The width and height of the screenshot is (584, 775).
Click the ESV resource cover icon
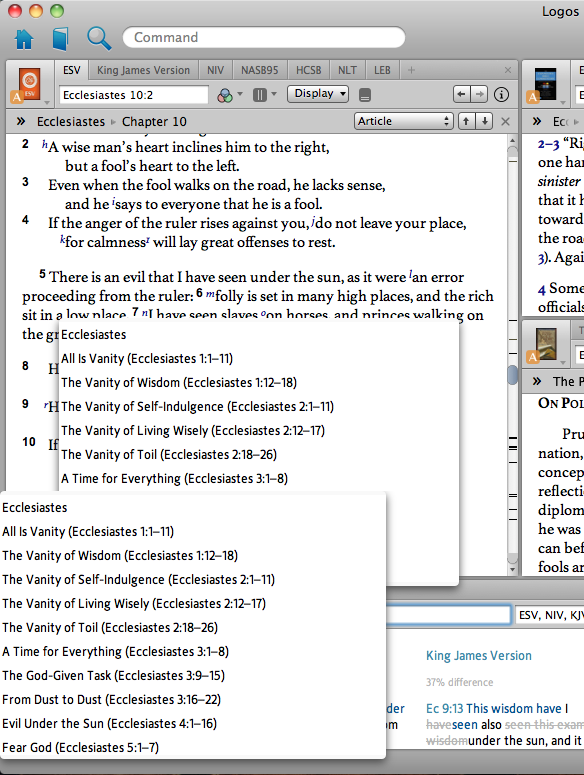pyautogui.click(x=29, y=84)
